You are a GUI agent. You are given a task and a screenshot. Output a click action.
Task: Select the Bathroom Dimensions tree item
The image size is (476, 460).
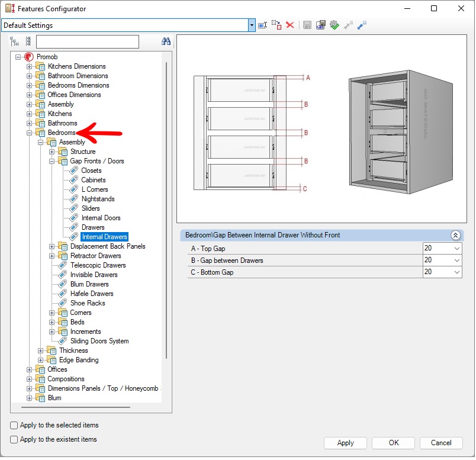78,76
